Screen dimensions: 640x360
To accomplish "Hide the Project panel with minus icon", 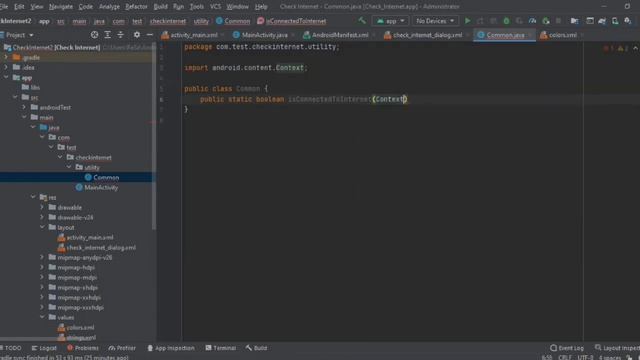I will pos(150,35).
